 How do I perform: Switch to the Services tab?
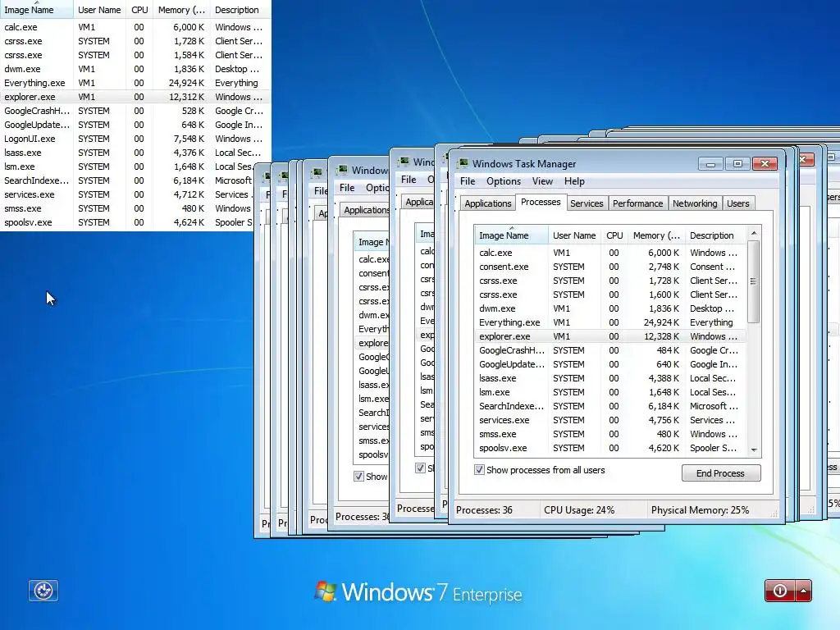click(x=587, y=203)
